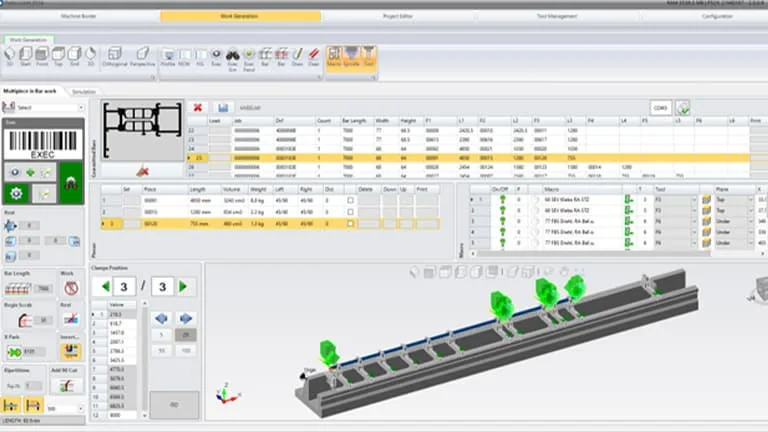
Task: Click the blue left-move clamp button
Action: [161, 318]
